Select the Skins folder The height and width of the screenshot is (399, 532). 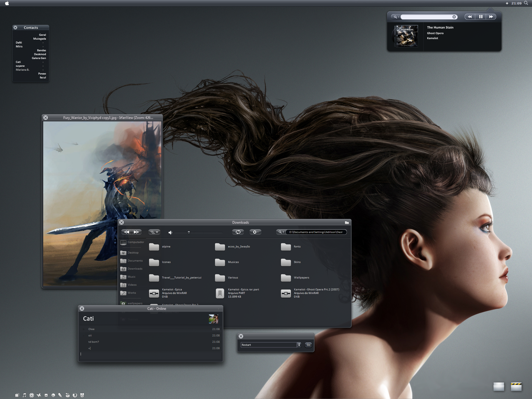click(291, 262)
